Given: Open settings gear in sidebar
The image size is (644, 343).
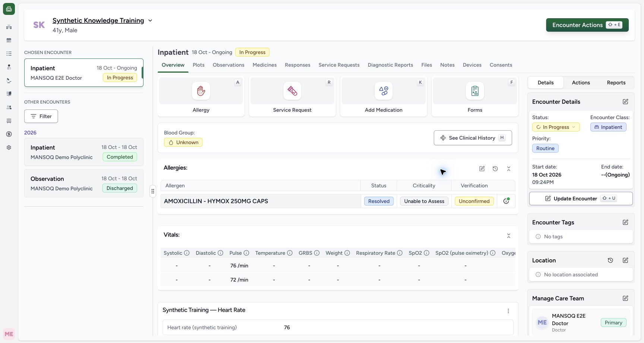Looking at the screenshot, I should [9, 147].
